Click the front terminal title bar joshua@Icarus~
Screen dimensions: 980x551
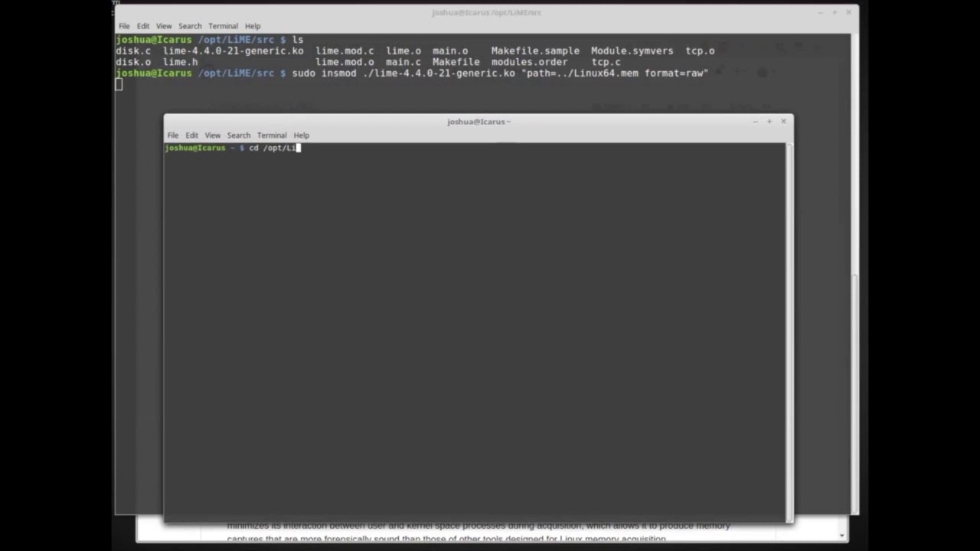click(479, 121)
